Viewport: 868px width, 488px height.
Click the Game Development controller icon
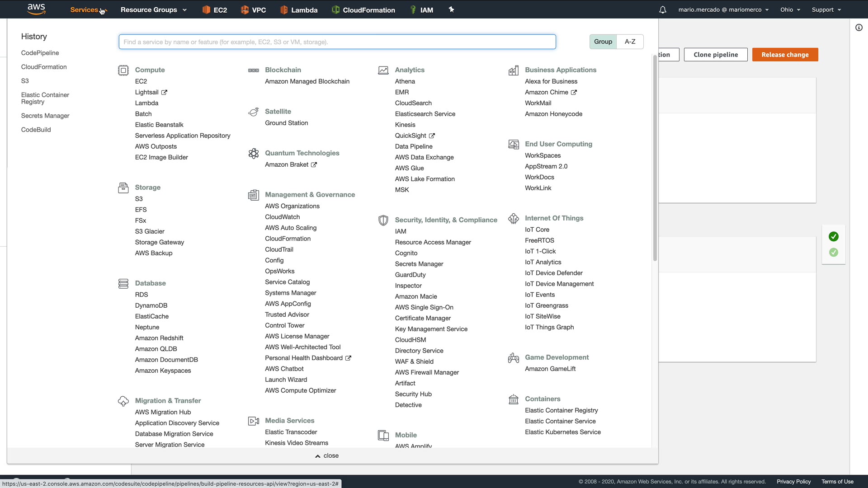coord(513,358)
